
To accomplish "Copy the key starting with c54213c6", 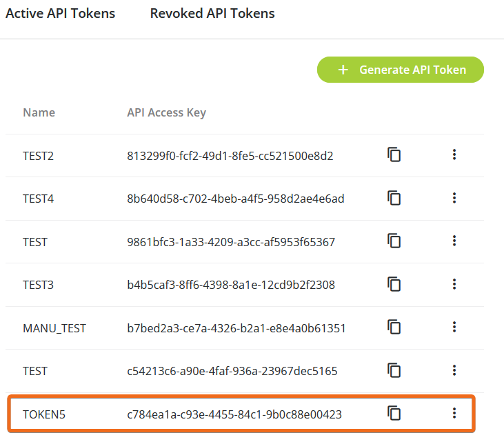I will (394, 370).
